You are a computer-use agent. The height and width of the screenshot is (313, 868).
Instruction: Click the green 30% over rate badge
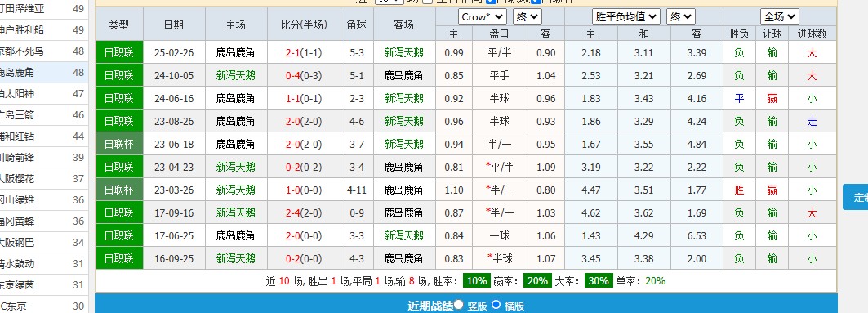coord(598,281)
